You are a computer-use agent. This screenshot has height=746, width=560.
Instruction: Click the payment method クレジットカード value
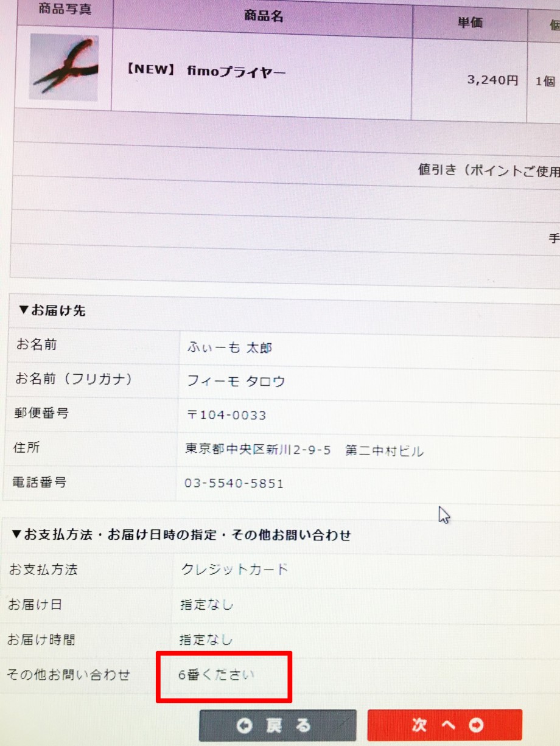point(234,570)
